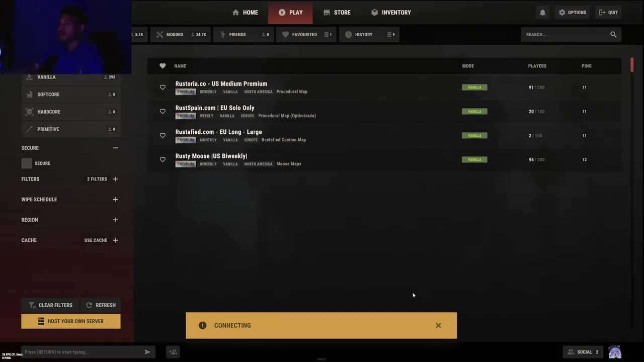Switch to Favourited server list
The height and width of the screenshot is (362, 644).
click(306, 35)
